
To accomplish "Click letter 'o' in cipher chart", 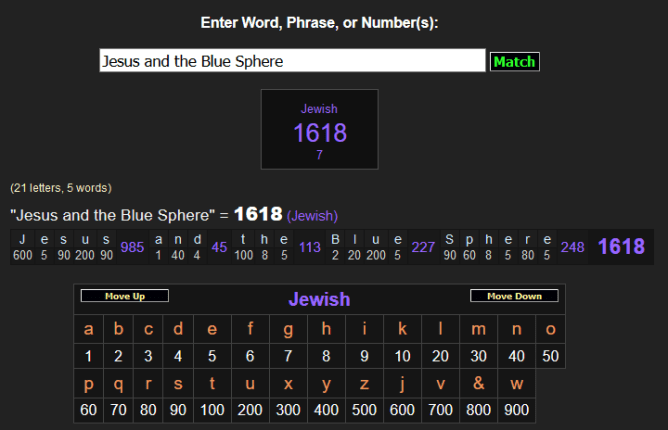I will tap(550, 329).
